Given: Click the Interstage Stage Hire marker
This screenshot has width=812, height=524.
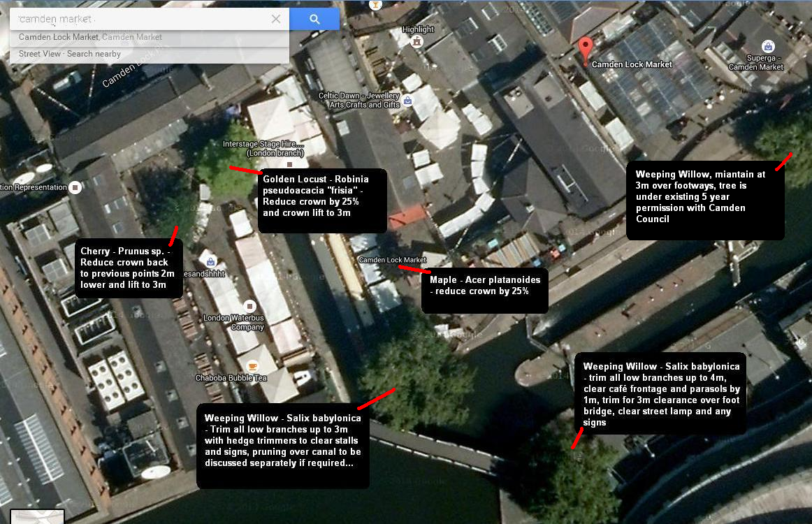Looking at the screenshot, I should [289, 164].
